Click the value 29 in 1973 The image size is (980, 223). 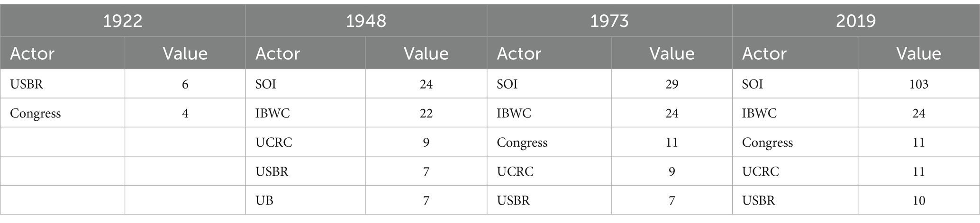pos(671,84)
